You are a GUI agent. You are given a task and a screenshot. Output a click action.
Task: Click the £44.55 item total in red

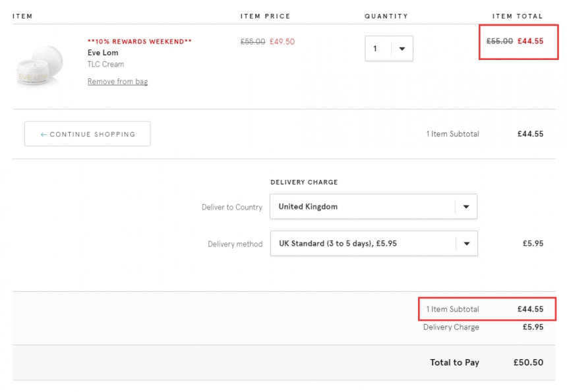coord(530,42)
